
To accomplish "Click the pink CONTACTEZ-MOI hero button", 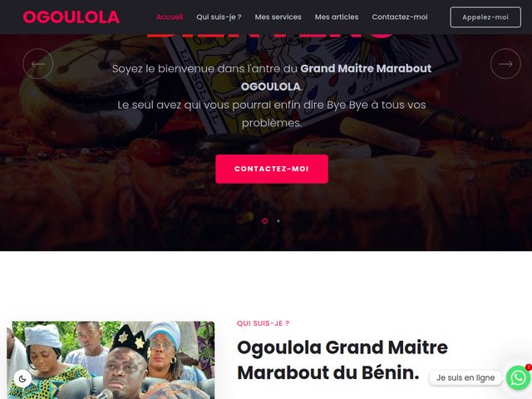I will tap(272, 169).
